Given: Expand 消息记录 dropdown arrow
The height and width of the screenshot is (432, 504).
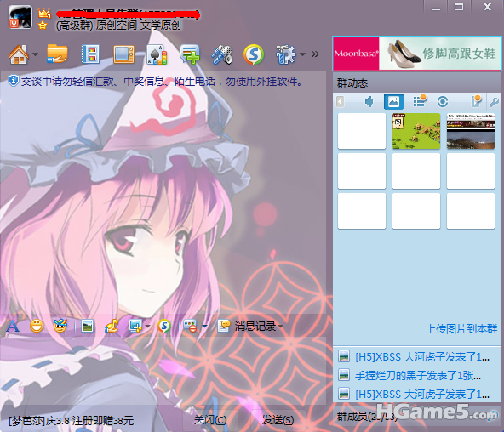Looking at the screenshot, I should click(281, 327).
